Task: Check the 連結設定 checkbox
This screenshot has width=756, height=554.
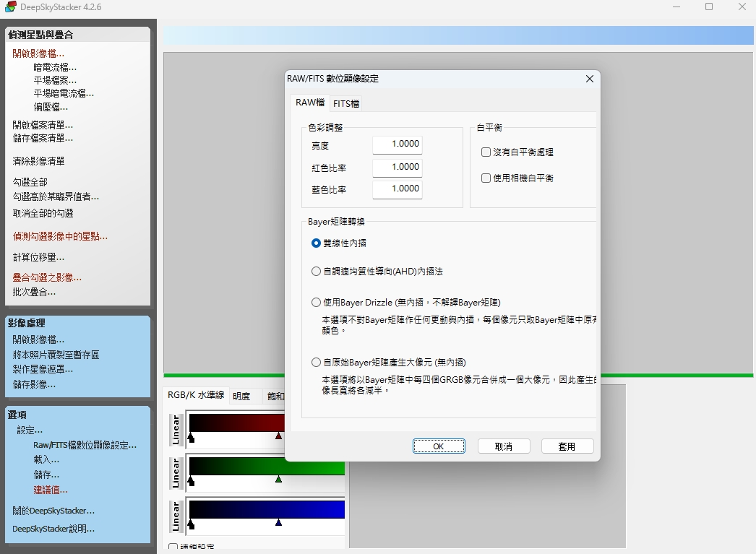Action: [173, 547]
